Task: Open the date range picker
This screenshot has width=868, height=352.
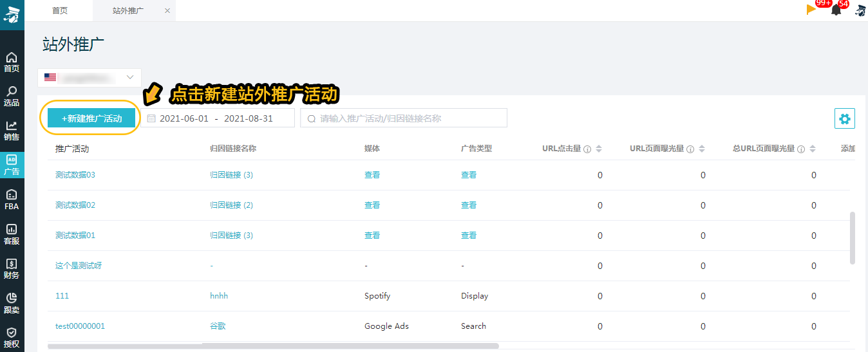Action: pyautogui.click(x=217, y=118)
